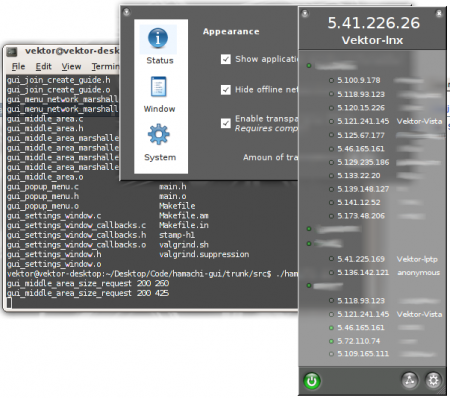
Task: Click the 5.41.226.26 address header
Action: point(373,23)
